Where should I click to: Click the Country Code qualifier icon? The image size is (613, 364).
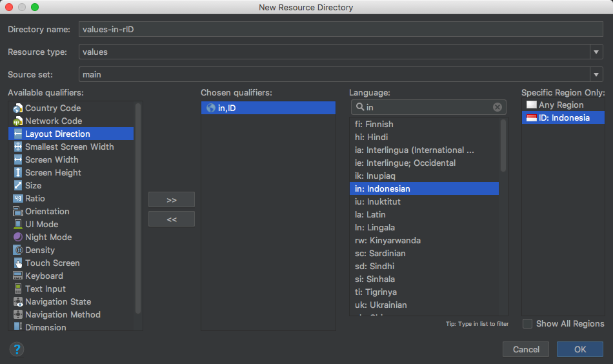pos(17,108)
